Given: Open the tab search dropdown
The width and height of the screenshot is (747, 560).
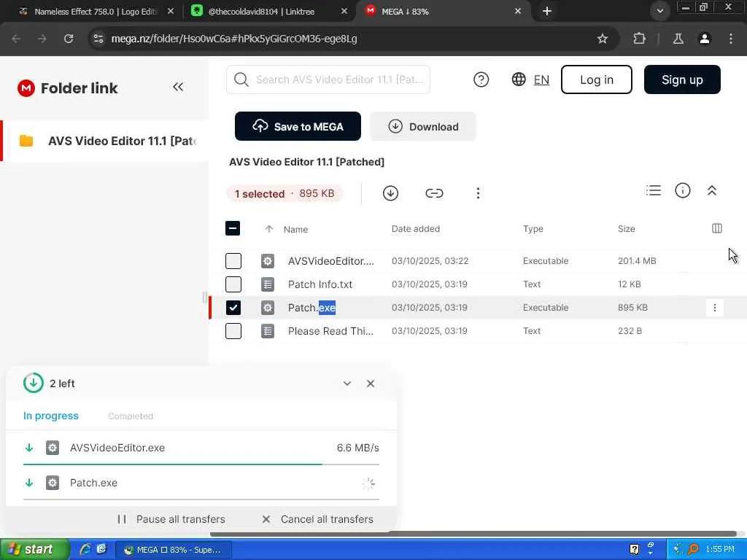Looking at the screenshot, I should (659, 11).
